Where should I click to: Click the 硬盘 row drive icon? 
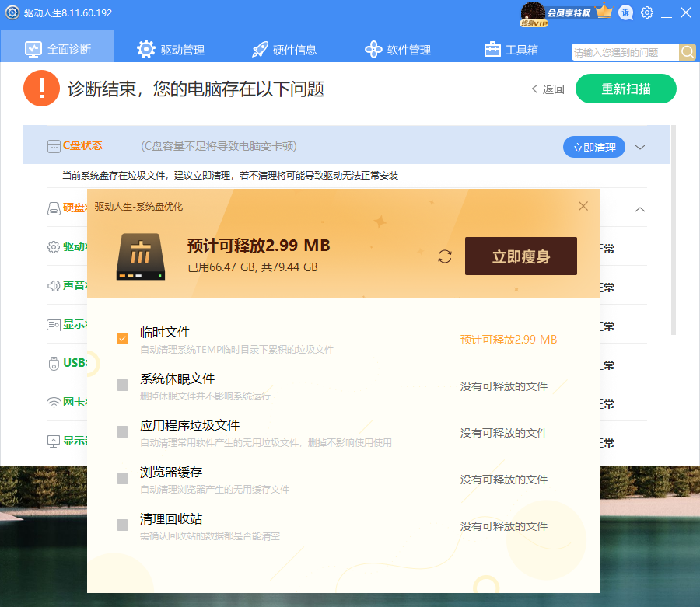[54, 208]
